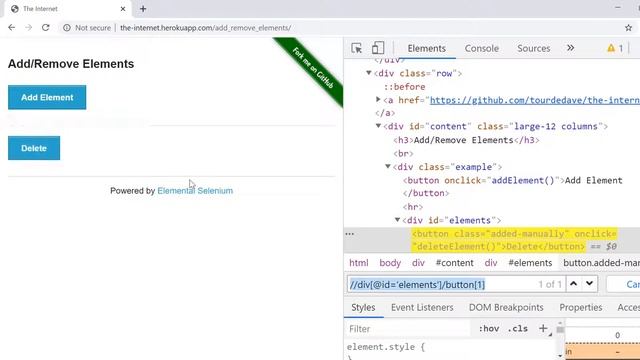The height and width of the screenshot is (360, 640).
Task: Open the Event Listeners tab
Action: 422,307
